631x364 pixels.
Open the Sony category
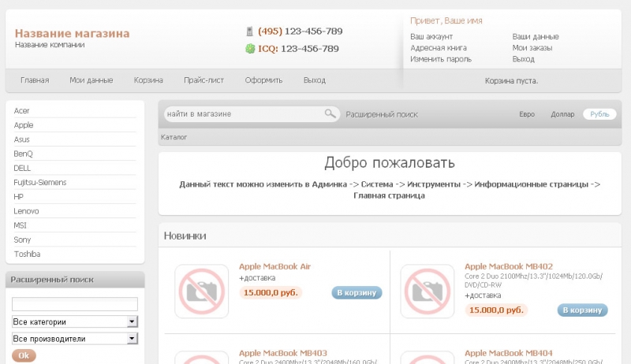click(22, 240)
